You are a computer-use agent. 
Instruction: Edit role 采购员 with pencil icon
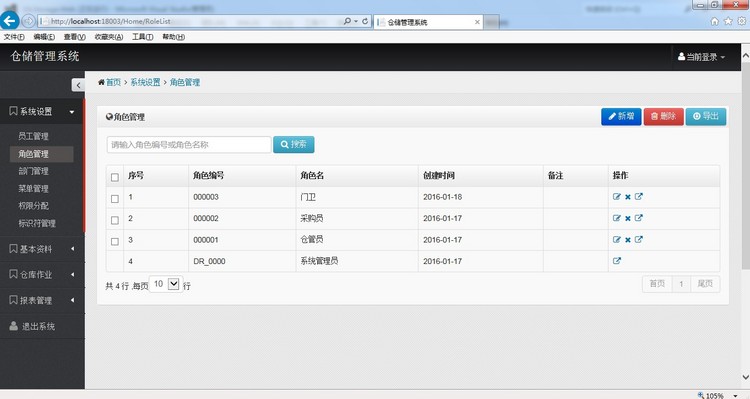[617, 218]
